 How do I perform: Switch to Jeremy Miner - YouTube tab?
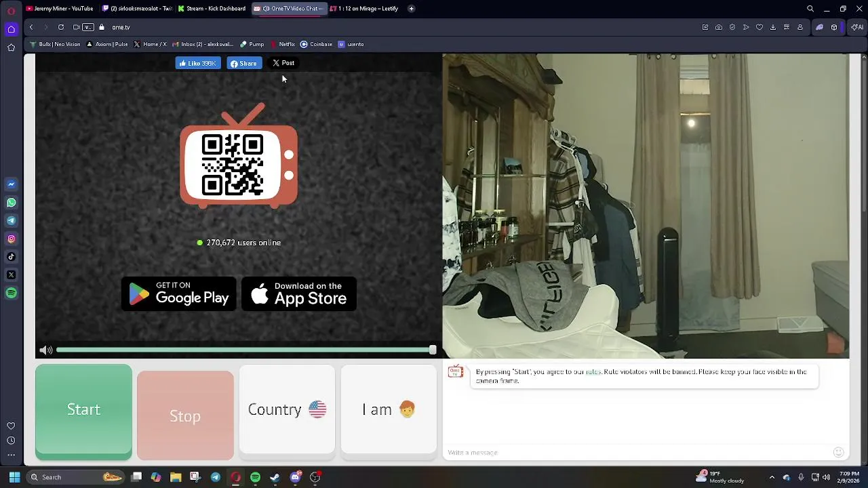coord(60,9)
